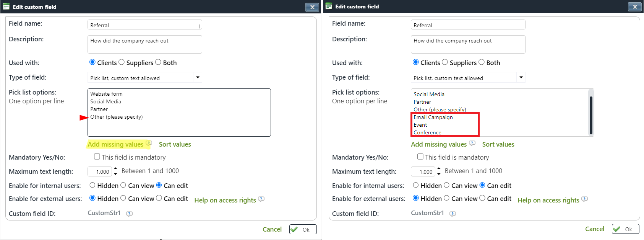Click help icon next to left Add missing values
This screenshot has width=644, height=240.
149,143
